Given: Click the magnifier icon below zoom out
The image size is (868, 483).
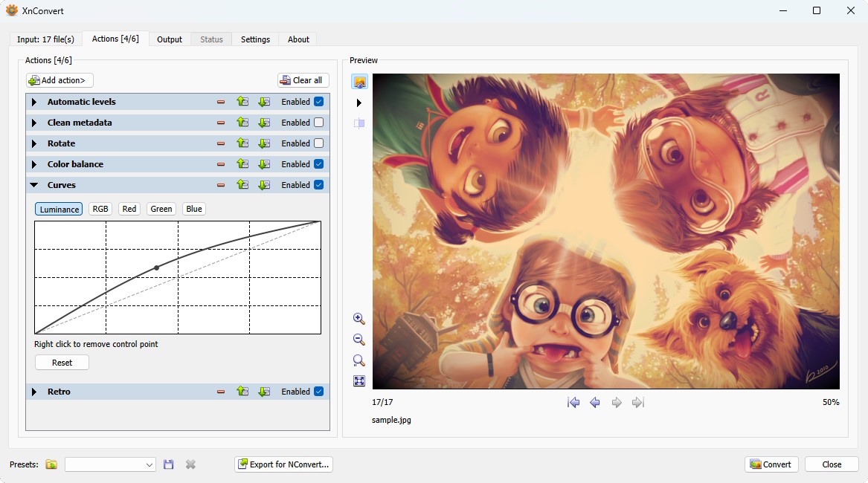Looking at the screenshot, I should tap(359, 360).
